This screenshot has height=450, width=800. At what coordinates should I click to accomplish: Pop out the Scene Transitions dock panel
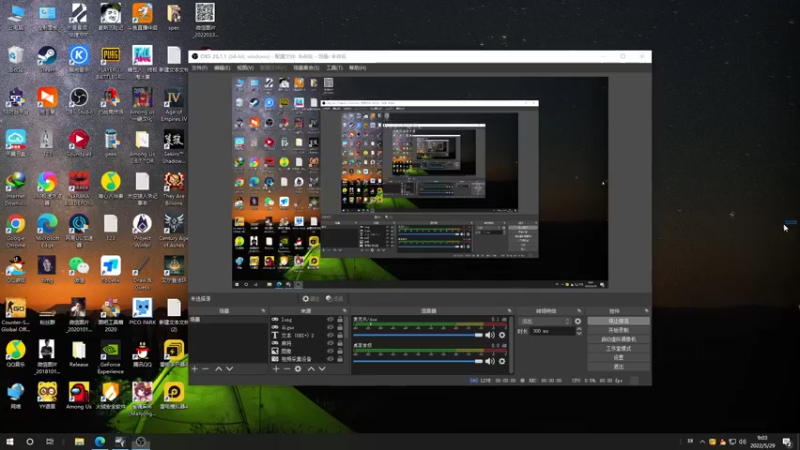coord(579,311)
